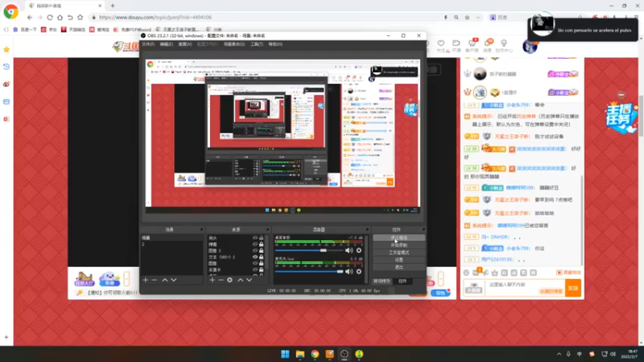Open Desktop Audio settings gear

click(x=359, y=250)
